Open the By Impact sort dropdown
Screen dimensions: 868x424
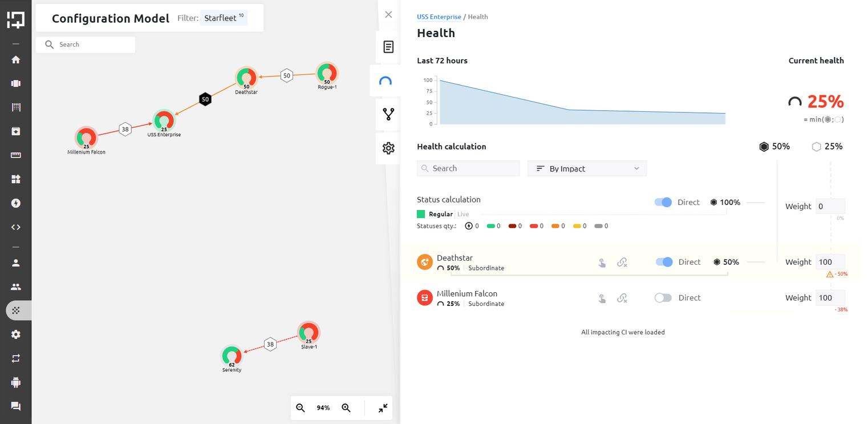[x=587, y=168]
